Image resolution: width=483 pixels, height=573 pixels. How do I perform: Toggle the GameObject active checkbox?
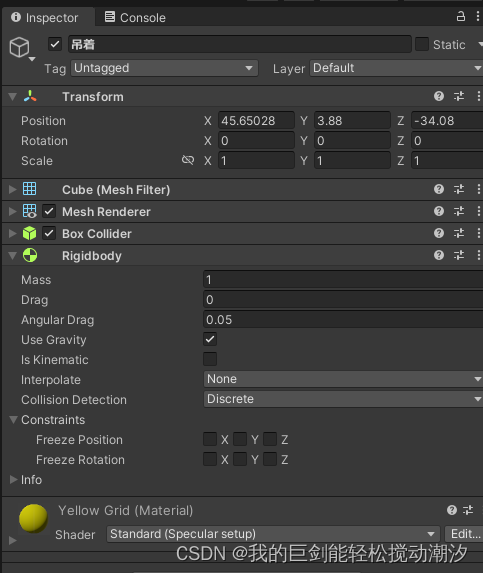pyautogui.click(x=55, y=45)
